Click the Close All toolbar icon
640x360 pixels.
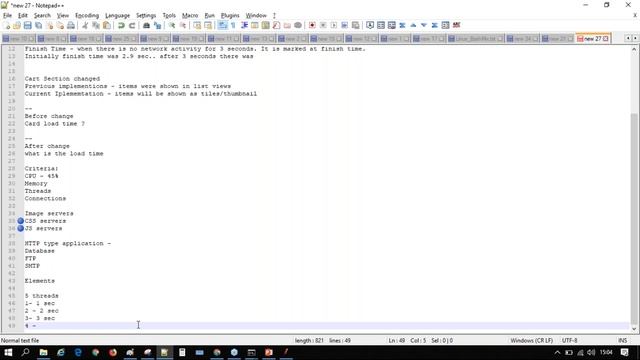click(x=60, y=25)
